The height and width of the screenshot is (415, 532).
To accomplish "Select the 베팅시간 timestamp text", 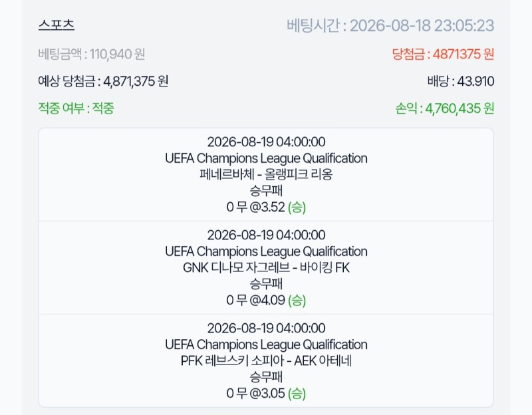I will (390, 25).
